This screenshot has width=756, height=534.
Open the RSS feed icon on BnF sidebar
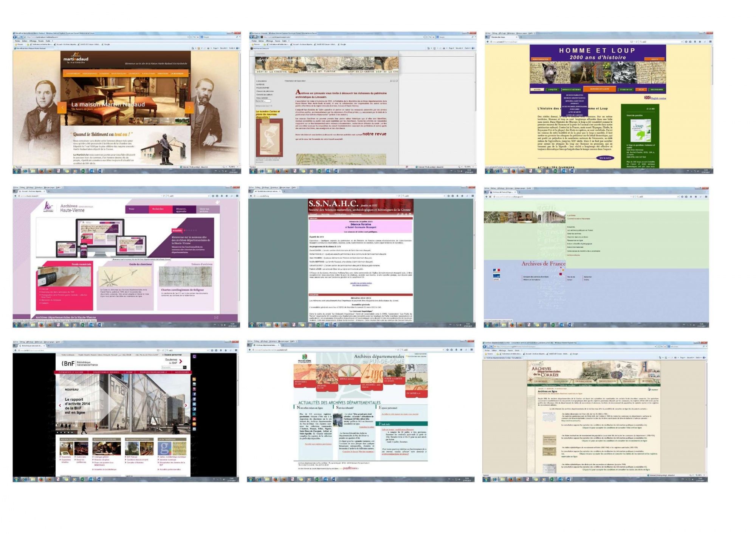[194, 379]
